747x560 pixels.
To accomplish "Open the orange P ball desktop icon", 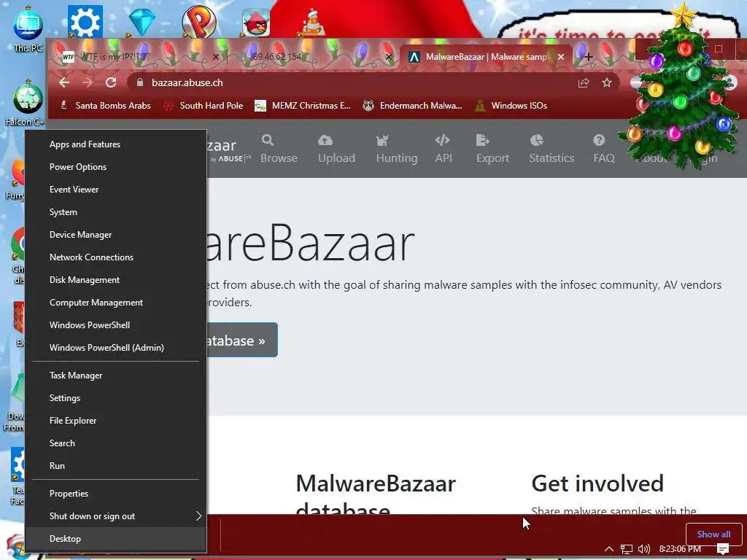I will [198, 21].
